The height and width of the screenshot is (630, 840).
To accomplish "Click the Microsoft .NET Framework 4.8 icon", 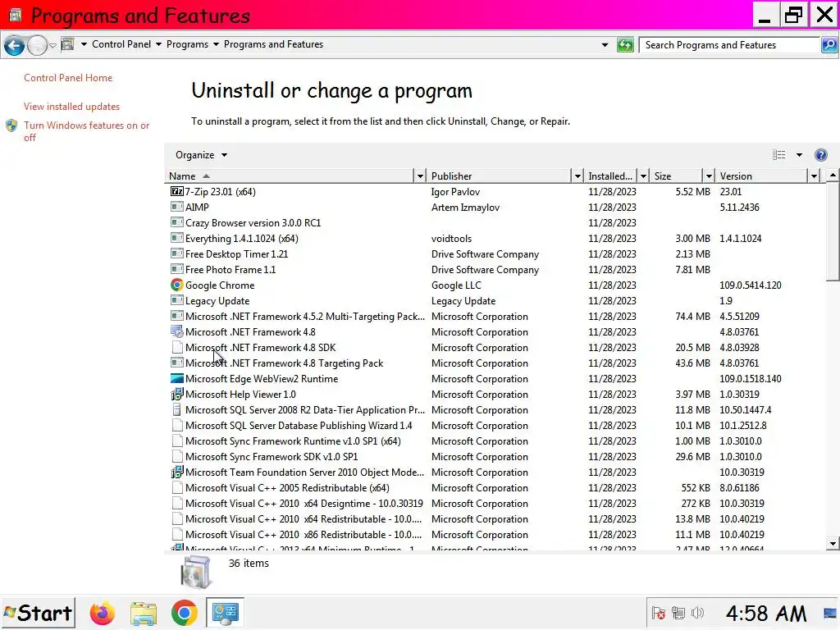I will click(x=177, y=331).
